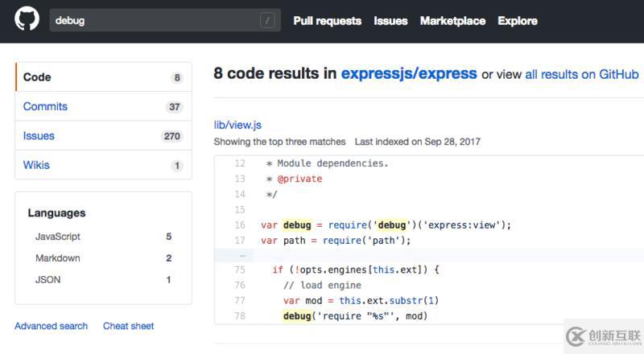Viewport: 644px width, 354px height.
Task: Open the lib/view.js file link
Action: click(x=237, y=125)
